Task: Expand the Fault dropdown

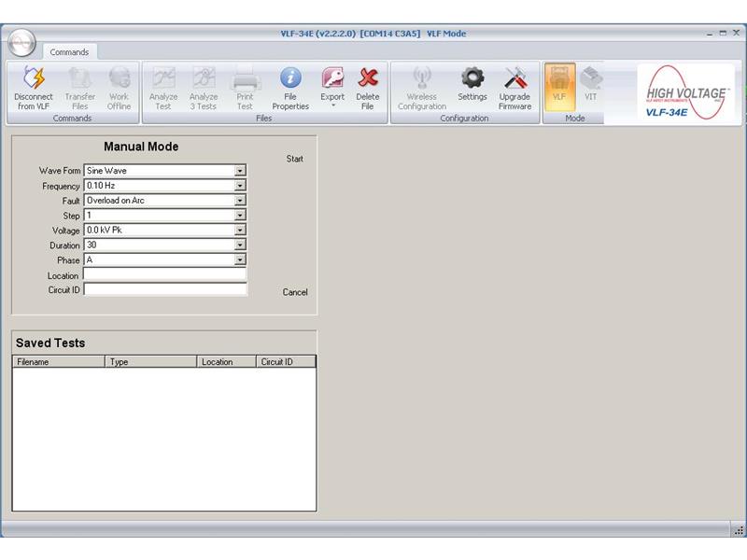Action: [x=240, y=201]
